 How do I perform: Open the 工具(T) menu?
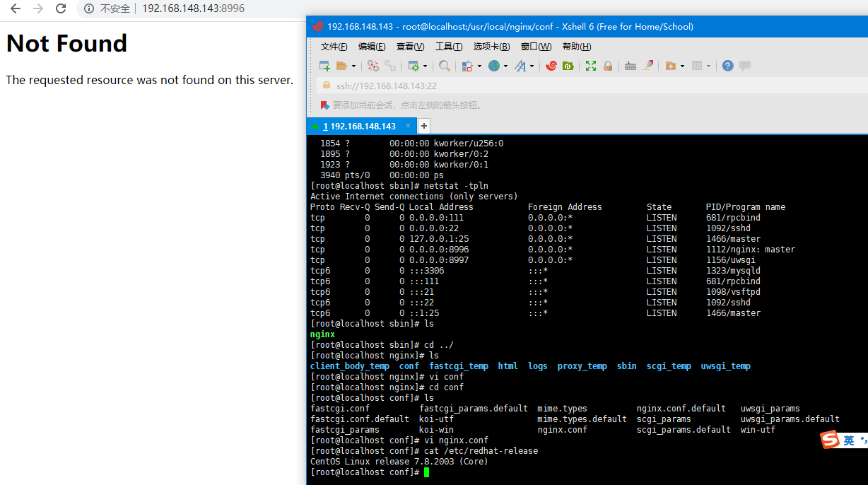click(x=449, y=47)
